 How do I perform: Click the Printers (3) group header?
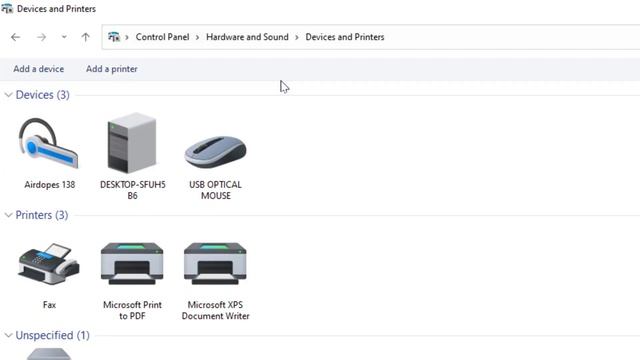(x=42, y=215)
